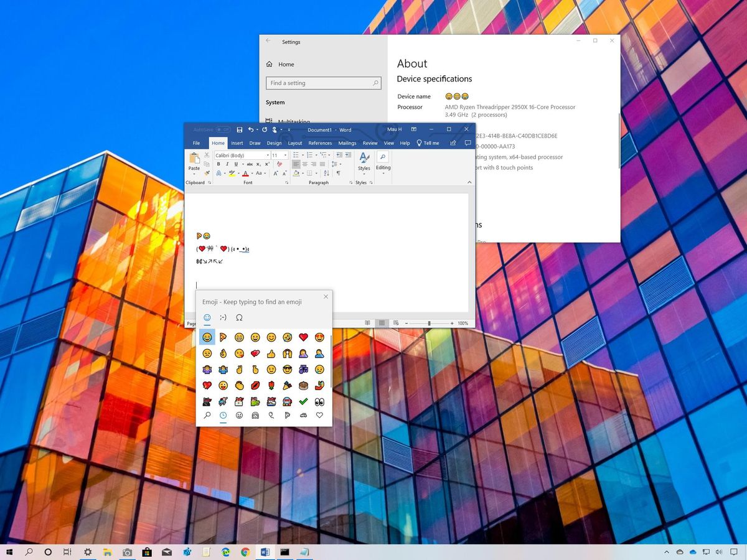The width and height of the screenshot is (747, 560).
Task: Open the Calibri font name dropdown
Action: click(x=267, y=156)
